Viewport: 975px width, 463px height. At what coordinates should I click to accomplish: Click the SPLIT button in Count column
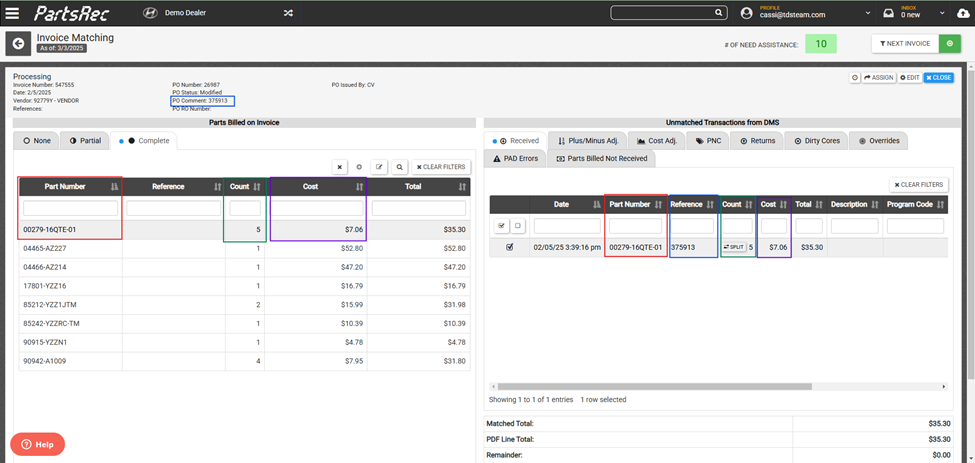pyautogui.click(x=734, y=247)
